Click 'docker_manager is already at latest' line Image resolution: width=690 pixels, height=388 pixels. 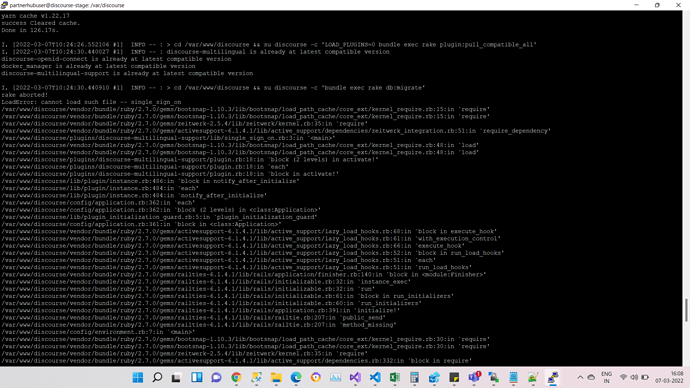[98, 66]
